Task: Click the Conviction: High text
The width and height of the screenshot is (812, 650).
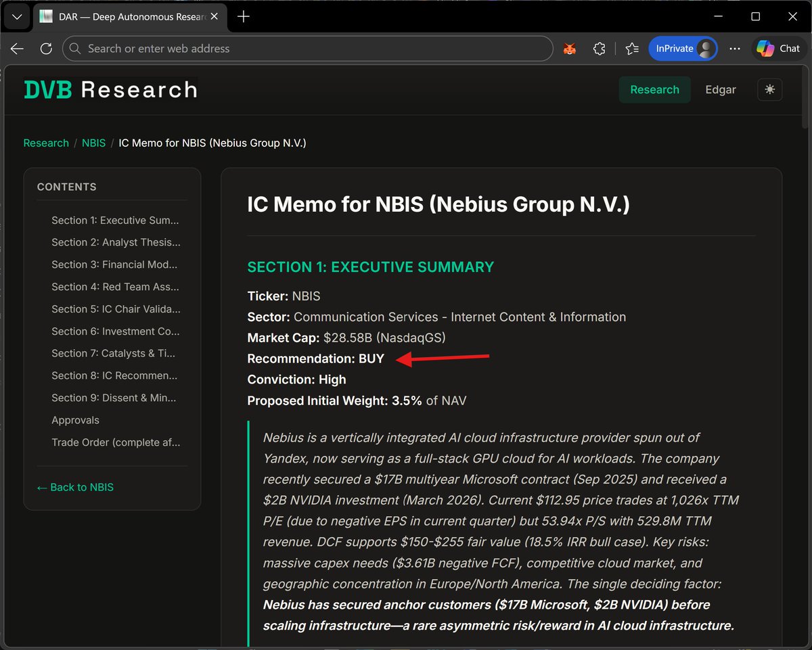Action: click(x=297, y=380)
